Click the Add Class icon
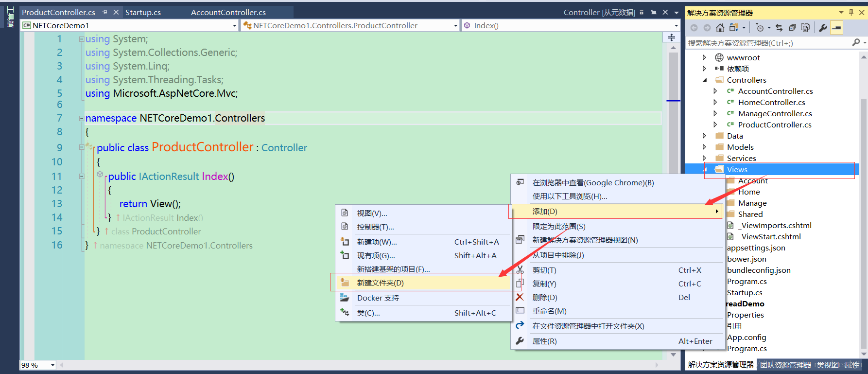The height and width of the screenshot is (374, 868). pyautogui.click(x=345, y=312)
